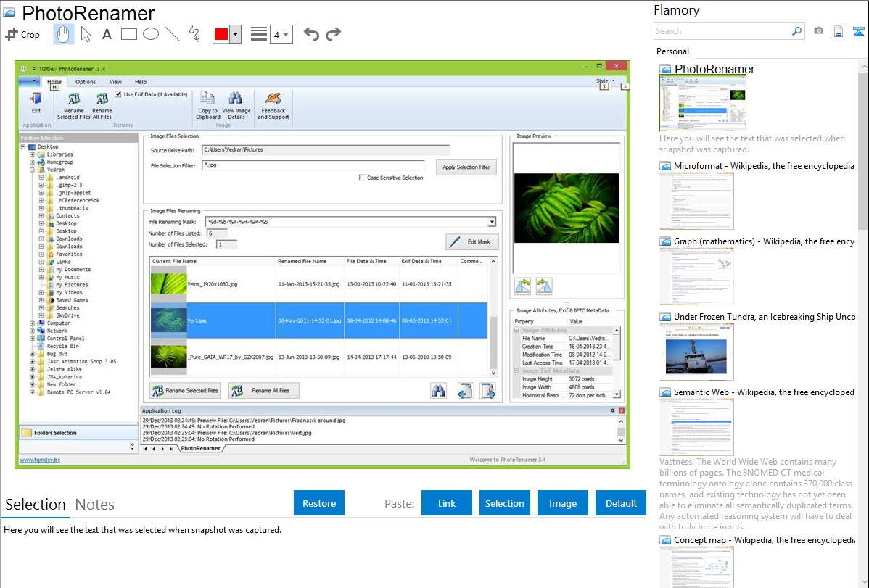
Task: Click Folders Selection pane button
Action: (x=78, y=433)
